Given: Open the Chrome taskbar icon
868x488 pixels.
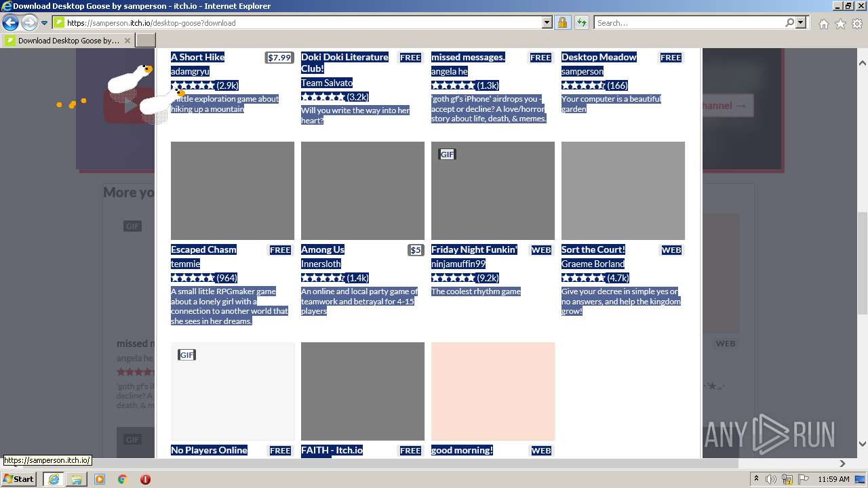Looking at the screenshot, I should click(122, 479).
